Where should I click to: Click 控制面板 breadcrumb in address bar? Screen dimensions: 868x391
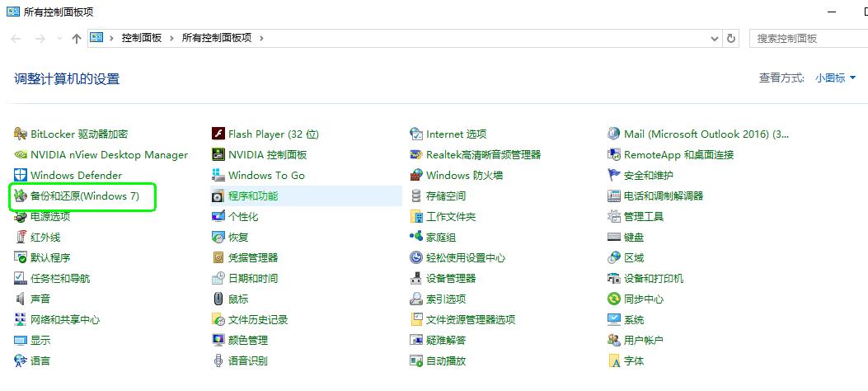point(142,38)
